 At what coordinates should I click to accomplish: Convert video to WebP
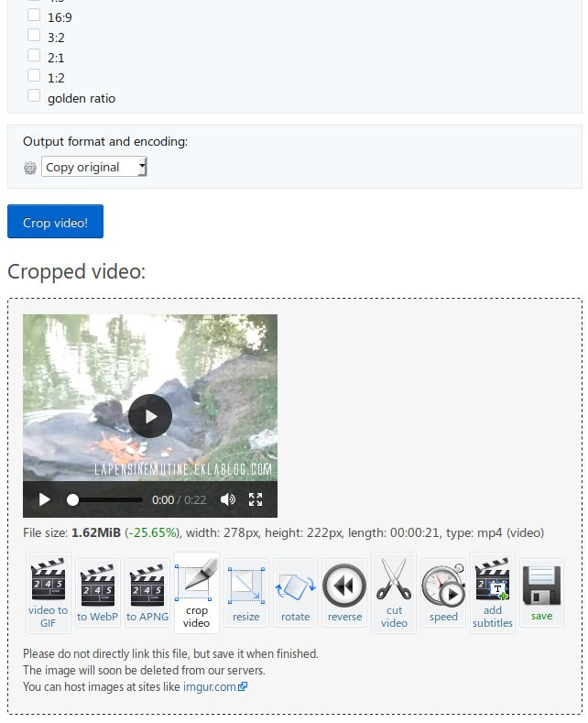98,593
